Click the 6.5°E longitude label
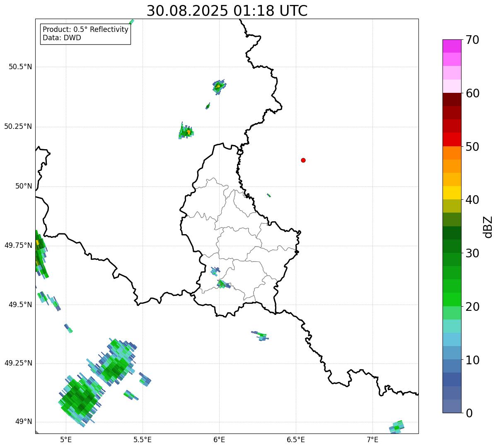The height and width of the screenshot is (448, 498). point(296,440)
